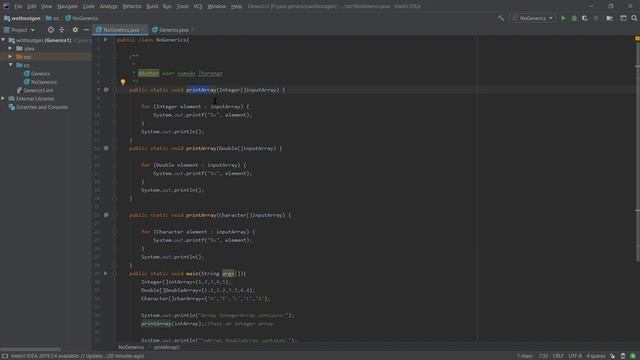Click the Locate/Select Opened File target icon
Viewport: 640px width, 360px height.
[51, 30]
